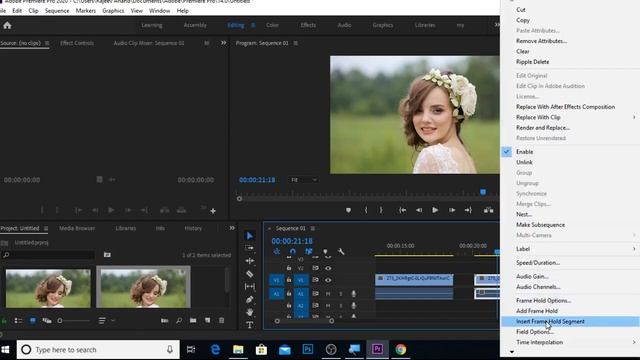The height and width of the screenshot is (360, 640).
Task: Expand Label submenu
Action: click(x=634, y=249)
